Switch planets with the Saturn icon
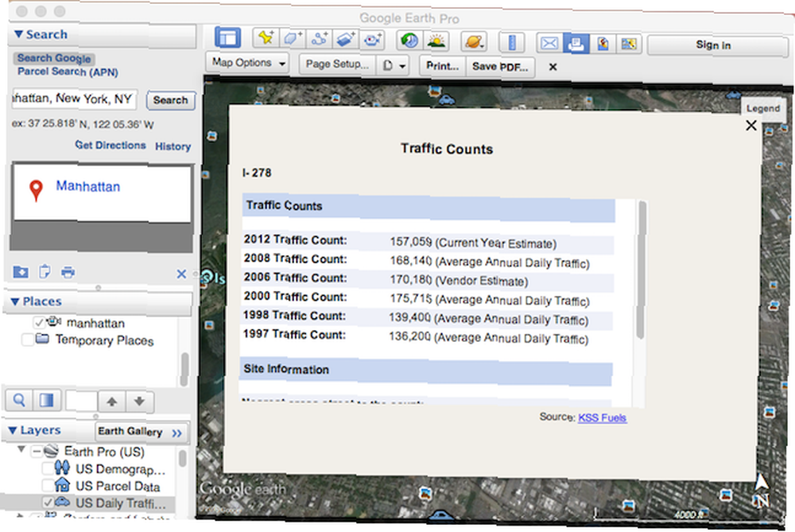Viewport: 795px width, 532px height. [x=474, y=41]
